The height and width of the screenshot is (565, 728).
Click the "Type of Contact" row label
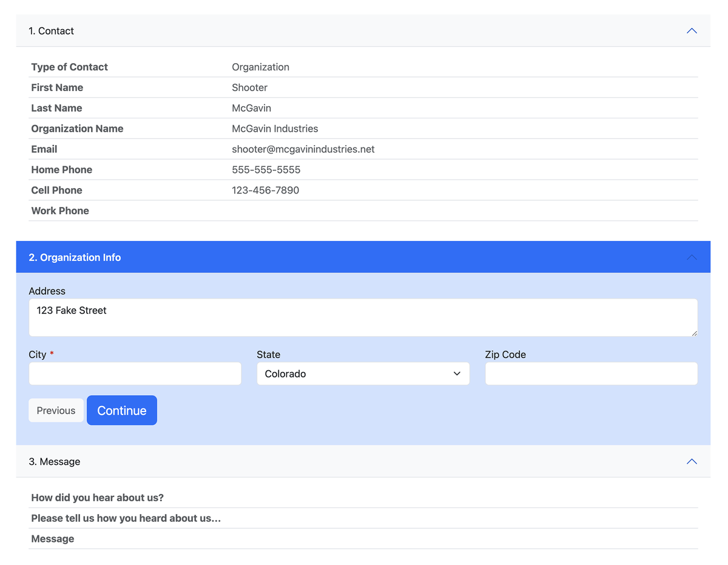pyautogui.click(x=70, y=67)
